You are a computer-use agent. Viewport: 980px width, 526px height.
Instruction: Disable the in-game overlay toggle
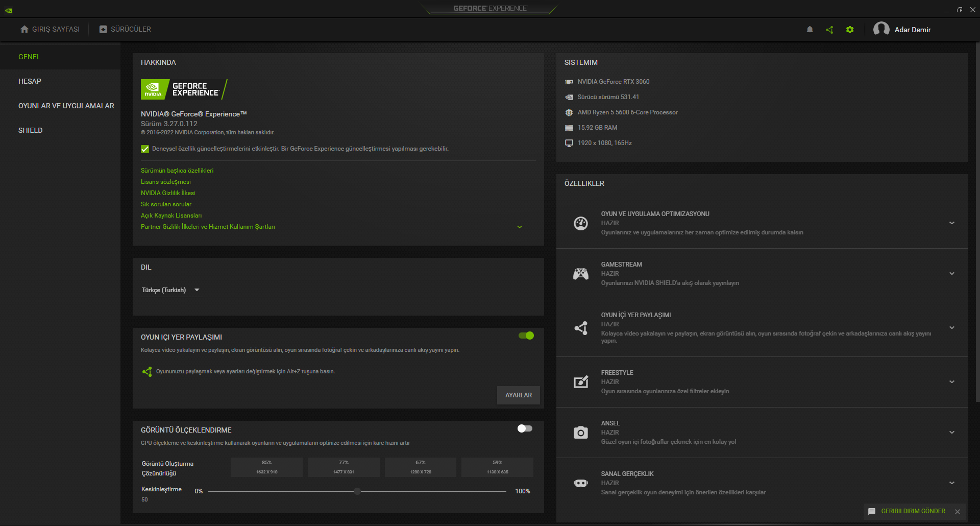coord(526,336)
